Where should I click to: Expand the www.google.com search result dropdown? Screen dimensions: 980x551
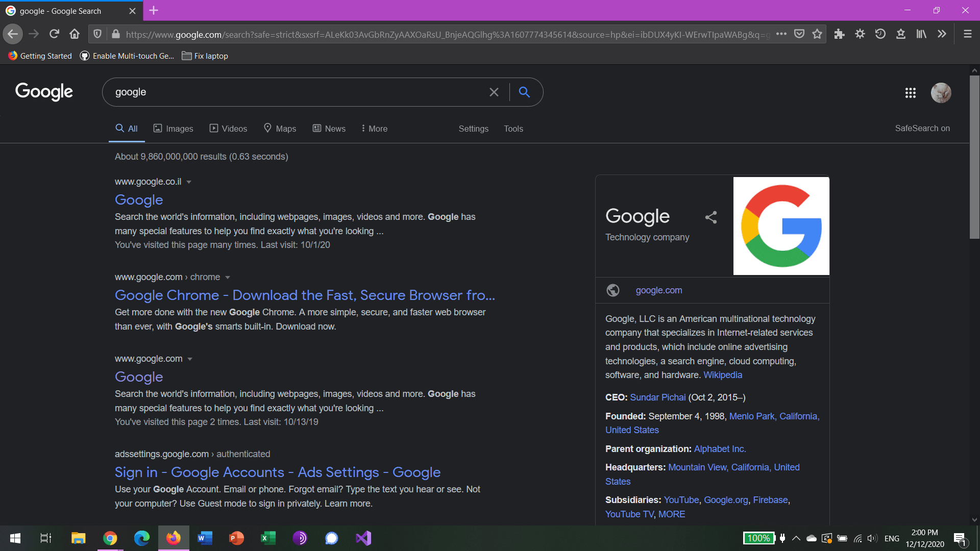192,359
